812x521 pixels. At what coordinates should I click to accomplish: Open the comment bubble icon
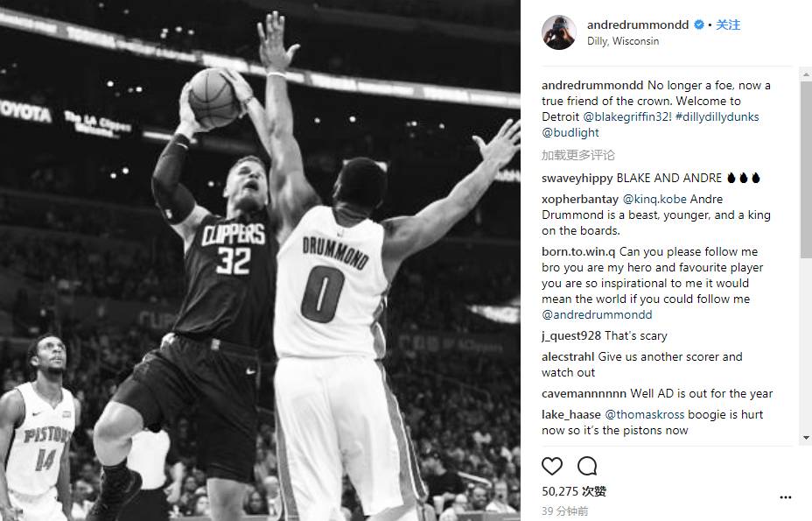click(x=587, y=466)
